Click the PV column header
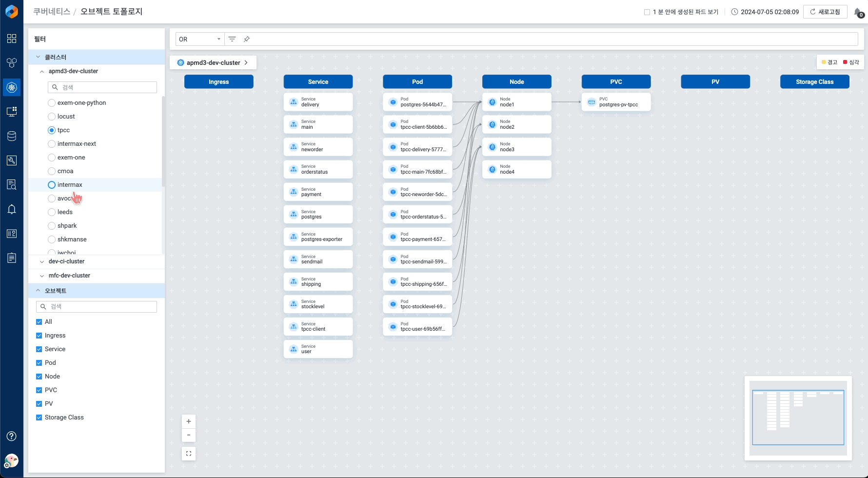This screenshot has height=478, width=868. (715, 81)
